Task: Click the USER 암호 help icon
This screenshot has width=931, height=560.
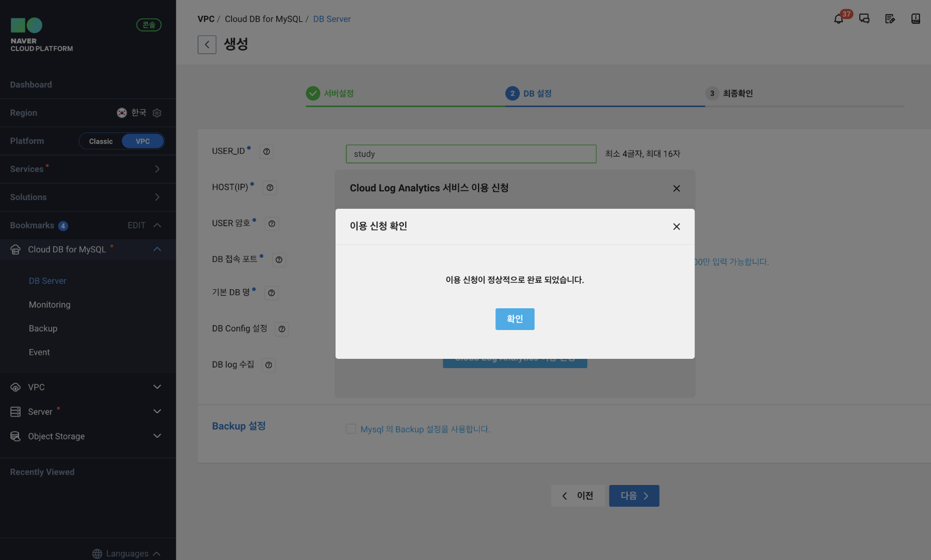Action: pyautogui.click(x=272, y=223)
